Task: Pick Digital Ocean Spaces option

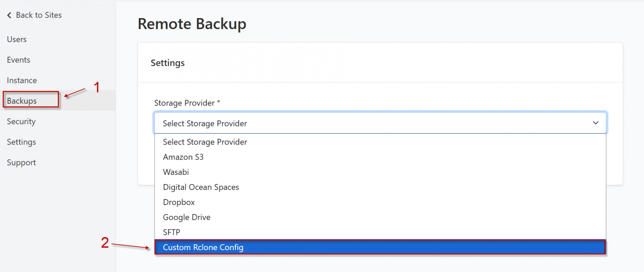Action: (380, 187)
